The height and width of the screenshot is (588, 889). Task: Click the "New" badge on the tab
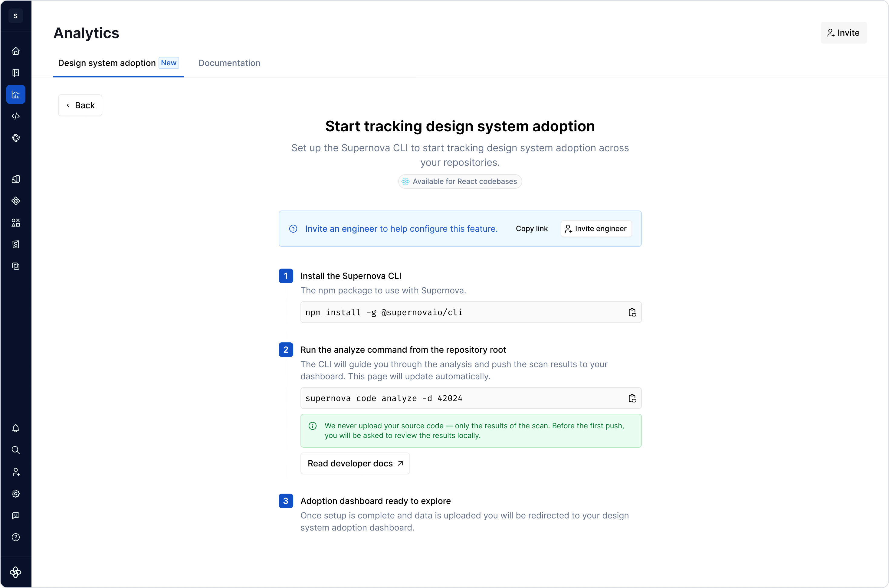pyautogui.click(x=169, y=63)
